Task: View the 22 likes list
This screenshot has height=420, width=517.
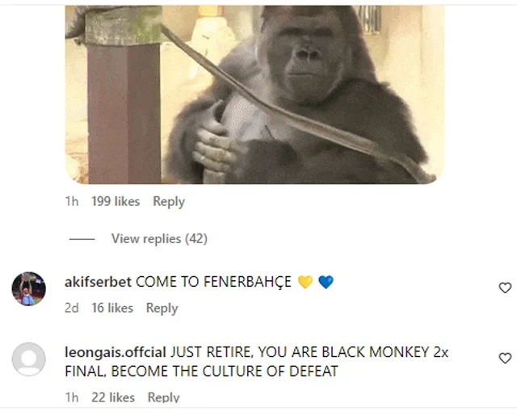Action: point(113,397)
